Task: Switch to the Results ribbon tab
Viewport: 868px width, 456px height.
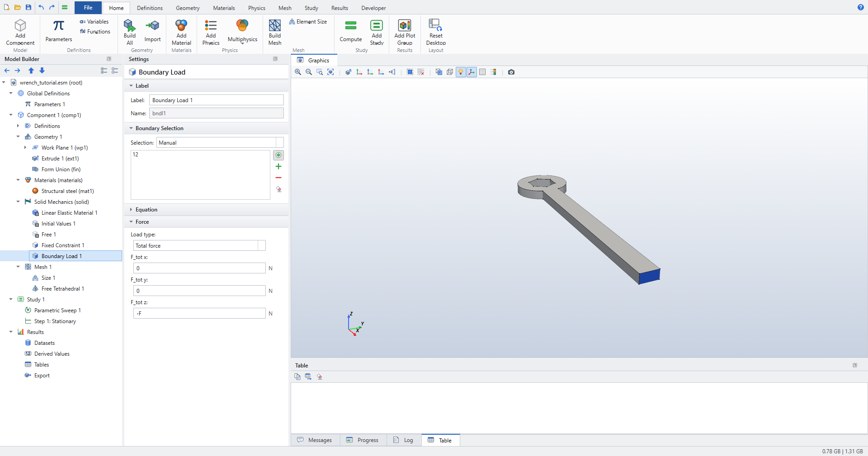Action: [x=340, y=8]
